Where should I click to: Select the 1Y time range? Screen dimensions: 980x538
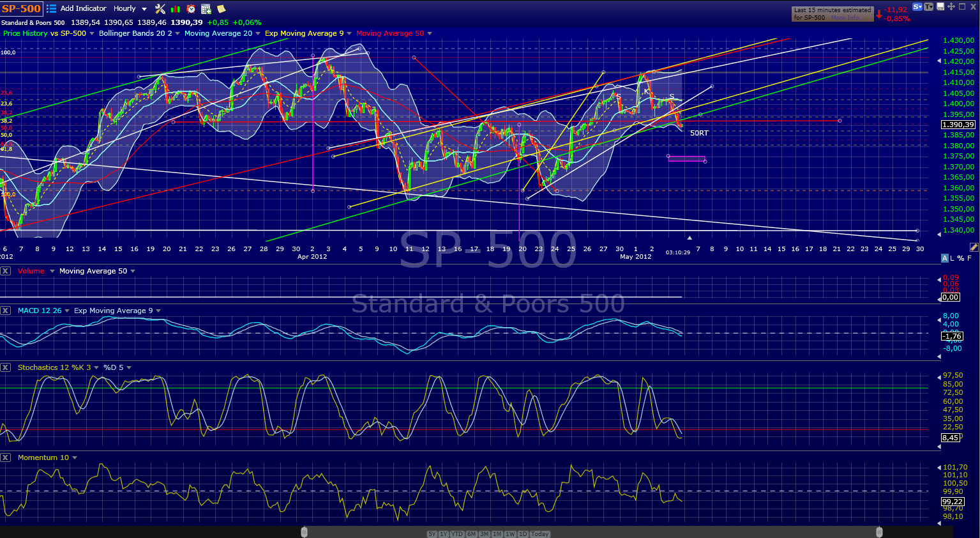[444, 534]
